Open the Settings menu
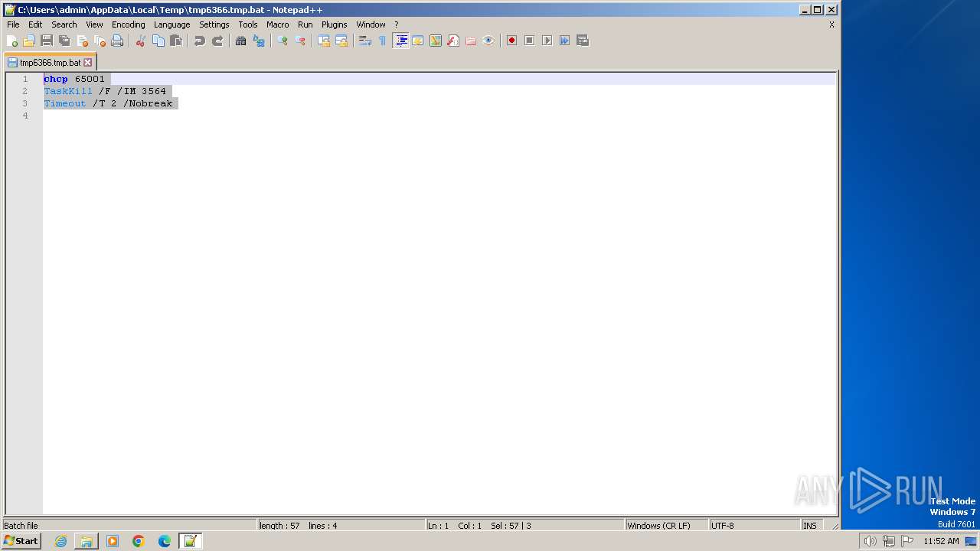This screenshot has width=980, height=551. click(214, 24)
